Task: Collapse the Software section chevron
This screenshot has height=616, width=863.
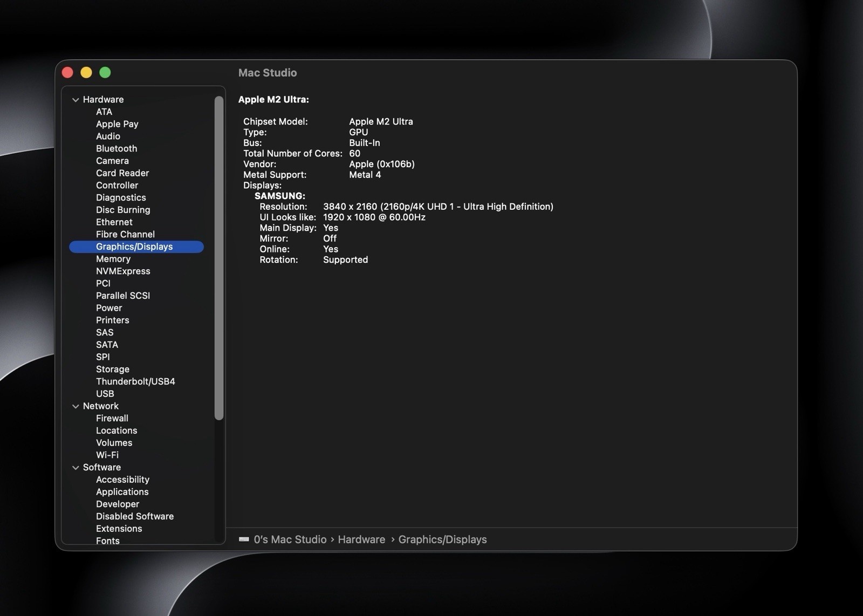Action: point(76,468)
